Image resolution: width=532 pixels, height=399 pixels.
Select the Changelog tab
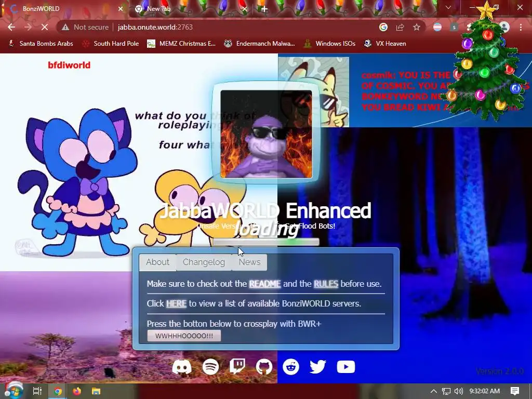204,262
